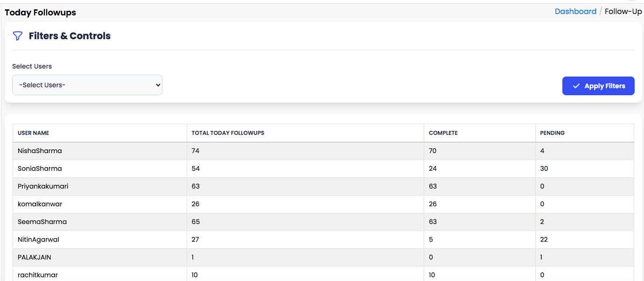Click the Follow-Up breadcrumb item

(623, 12)
